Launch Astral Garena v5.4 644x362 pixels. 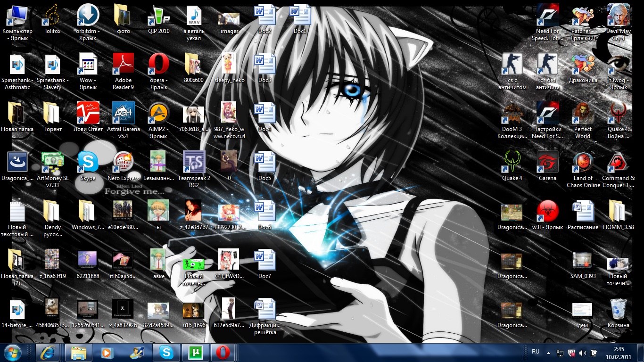tap(123, 113)
